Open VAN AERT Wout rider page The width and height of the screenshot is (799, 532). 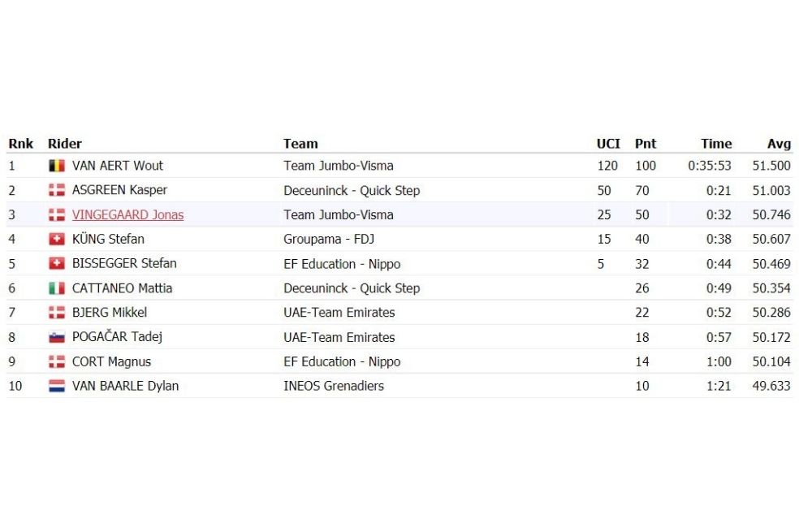tap(118, 166)
